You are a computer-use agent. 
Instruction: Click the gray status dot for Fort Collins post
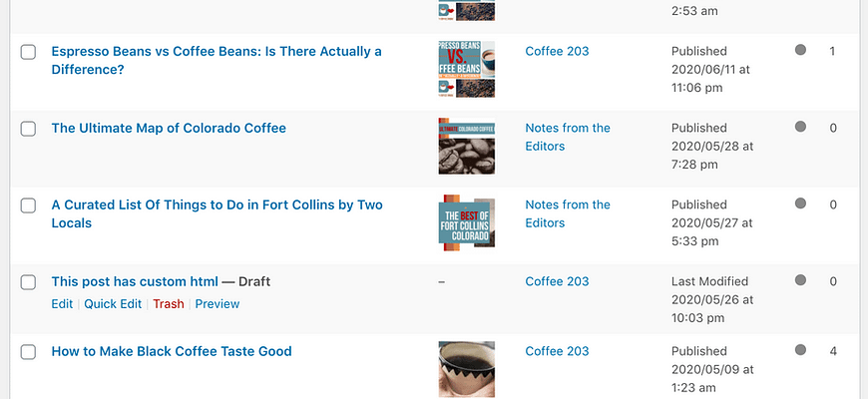point(800,203)
